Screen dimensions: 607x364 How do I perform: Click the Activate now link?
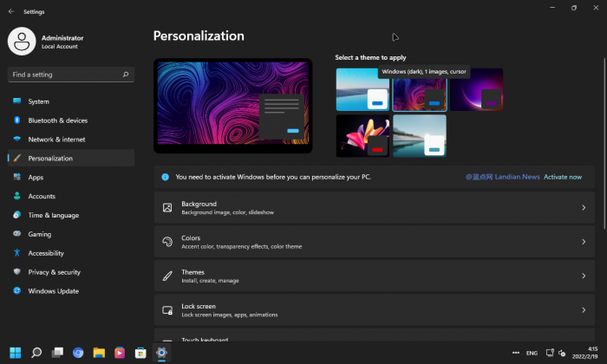(x=563, y=177)
